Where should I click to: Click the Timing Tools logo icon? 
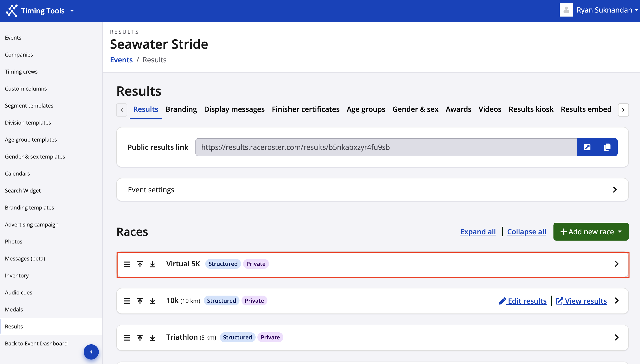coord(11,11)
